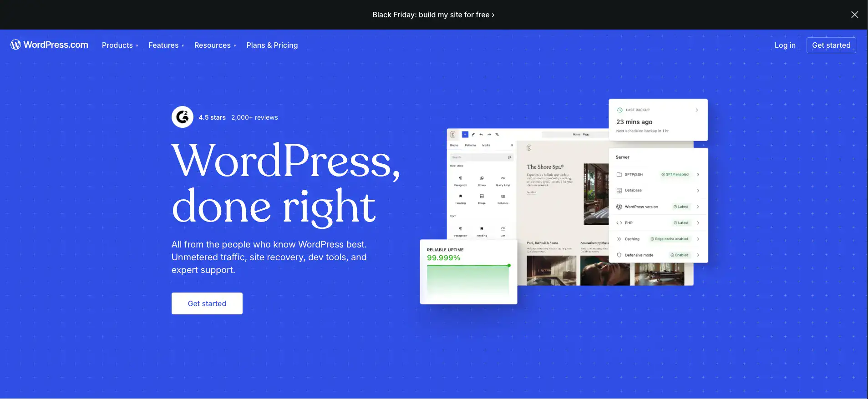Click the WordPress version logo icon
This screenshot has height=399, width=868.
(x=619, y=207)
